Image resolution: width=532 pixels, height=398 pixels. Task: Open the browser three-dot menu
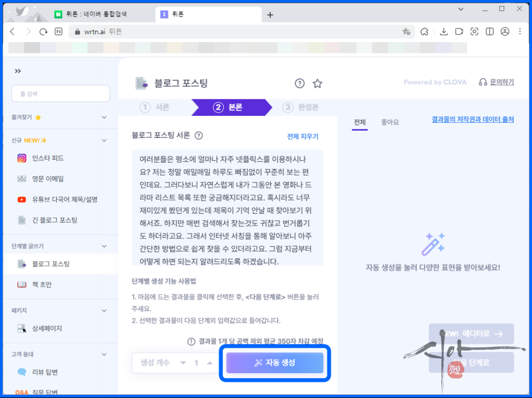520,32
